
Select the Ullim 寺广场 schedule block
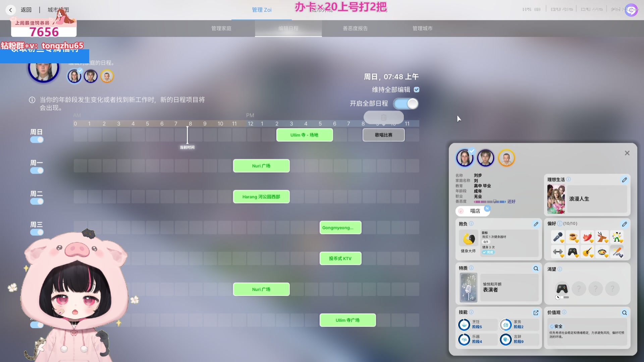coord(348,320)
